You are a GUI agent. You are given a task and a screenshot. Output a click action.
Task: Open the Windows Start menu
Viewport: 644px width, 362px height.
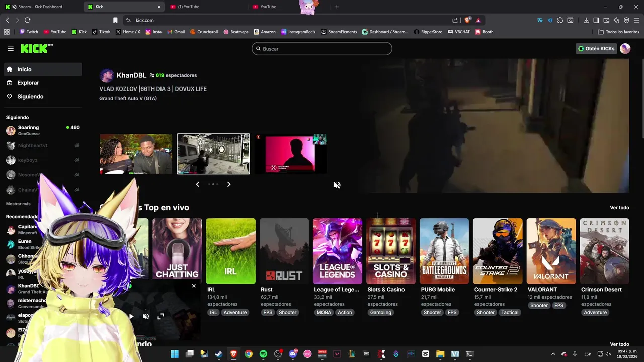click(x=175, y=354)
